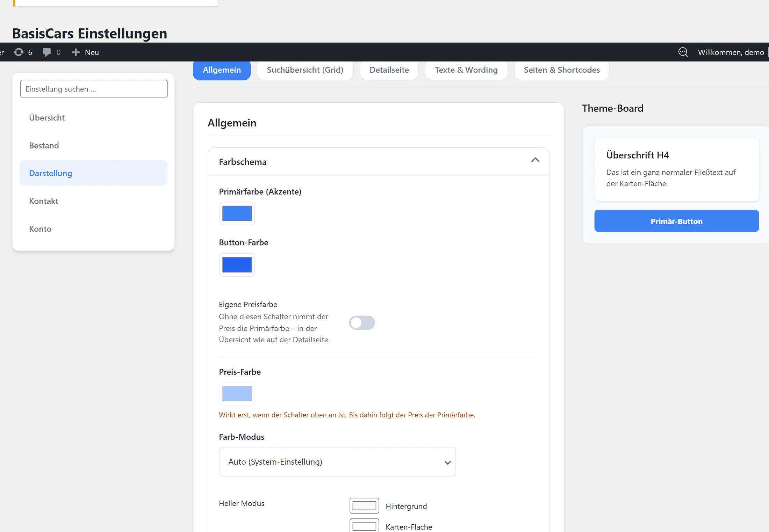The image size is (769, 532).
Task: Open the Button-Farbe color swatch
Action: point(237,265)
